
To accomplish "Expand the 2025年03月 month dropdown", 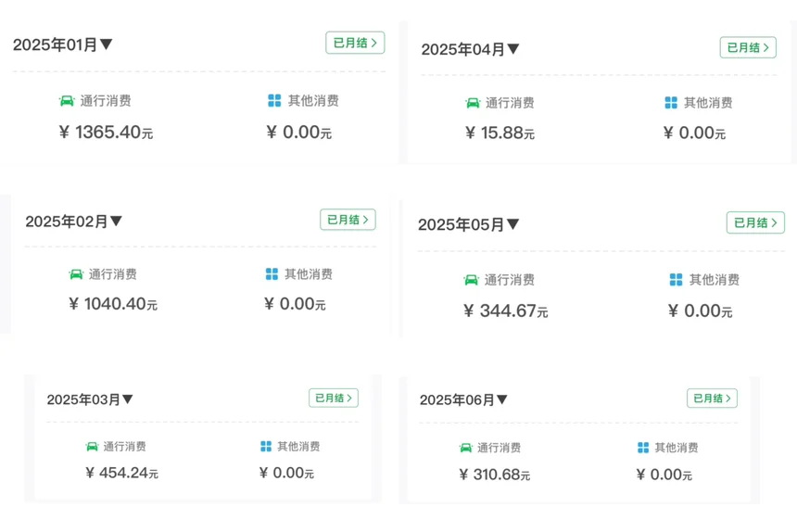I will (128, 399).
